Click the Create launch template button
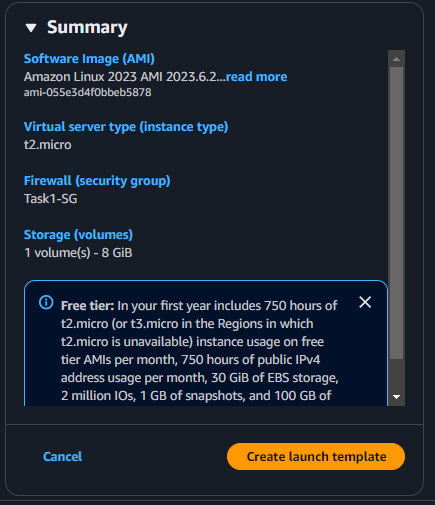Screen dimensions: 435x505 316,457
